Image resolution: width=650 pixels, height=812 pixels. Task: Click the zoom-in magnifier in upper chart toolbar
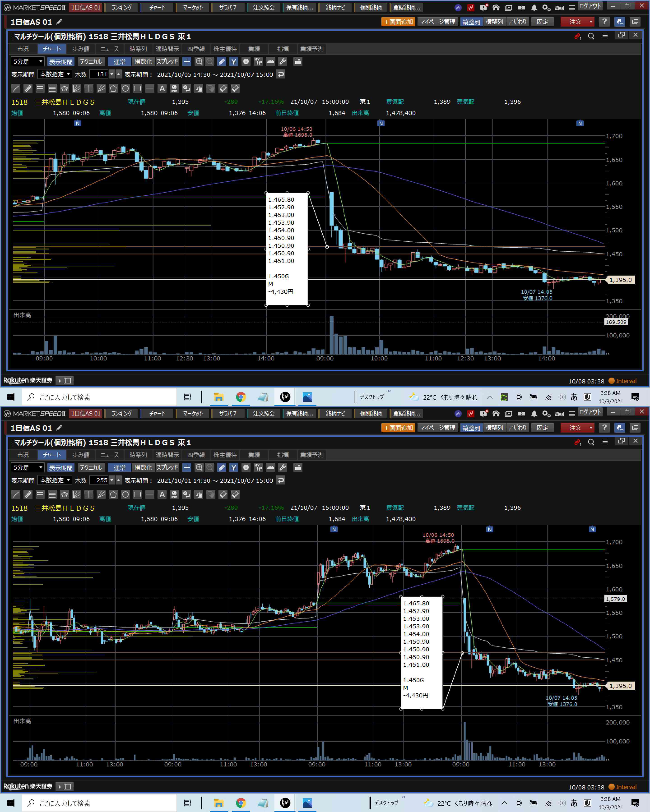click(199, 61)
